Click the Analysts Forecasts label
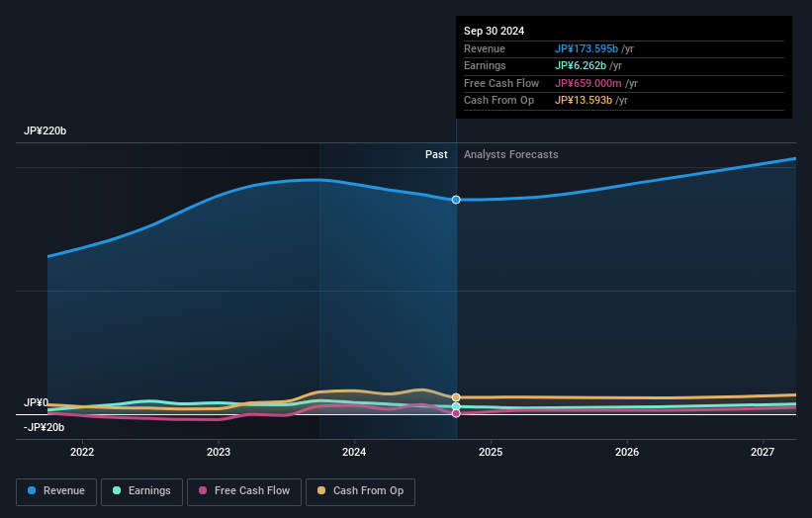The image size is (812, 518). tap(511, 155)
